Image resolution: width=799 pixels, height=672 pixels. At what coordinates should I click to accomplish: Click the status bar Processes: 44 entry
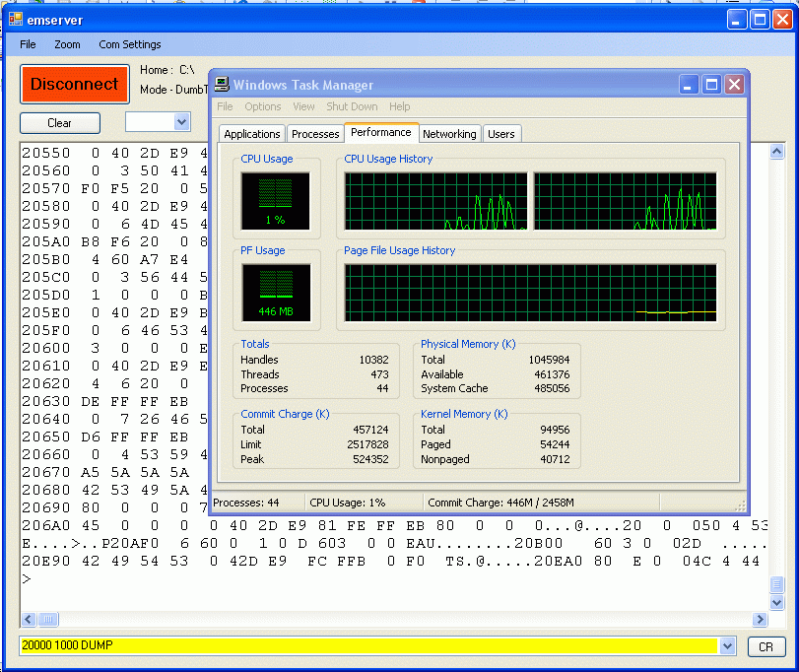246,503
